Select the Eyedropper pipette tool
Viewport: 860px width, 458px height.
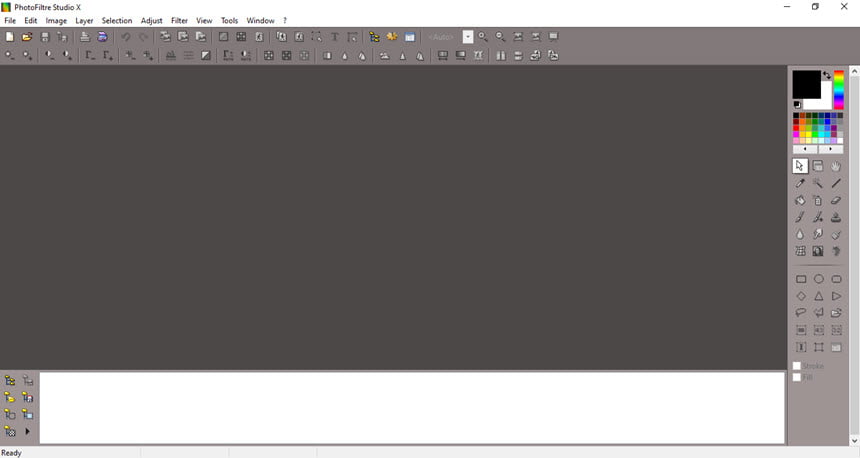tap(800, 183)
